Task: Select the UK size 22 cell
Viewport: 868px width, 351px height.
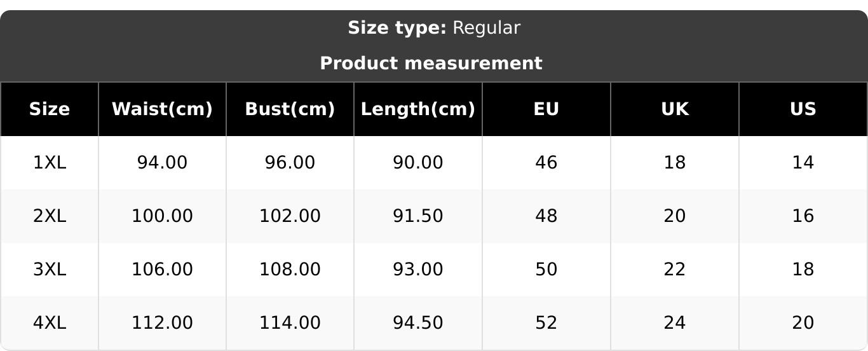Action: pos(674,270)
